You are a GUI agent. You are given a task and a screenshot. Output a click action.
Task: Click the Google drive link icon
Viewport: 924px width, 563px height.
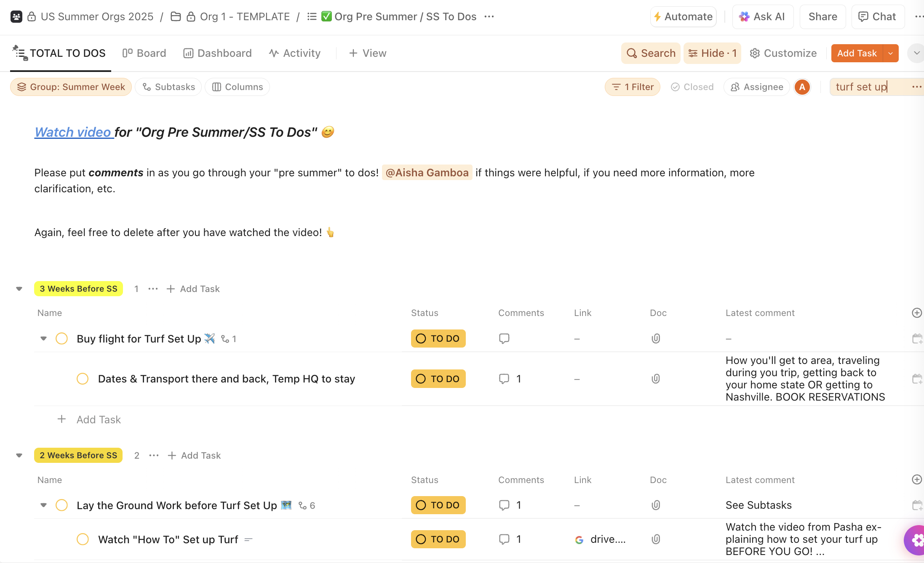580,540
